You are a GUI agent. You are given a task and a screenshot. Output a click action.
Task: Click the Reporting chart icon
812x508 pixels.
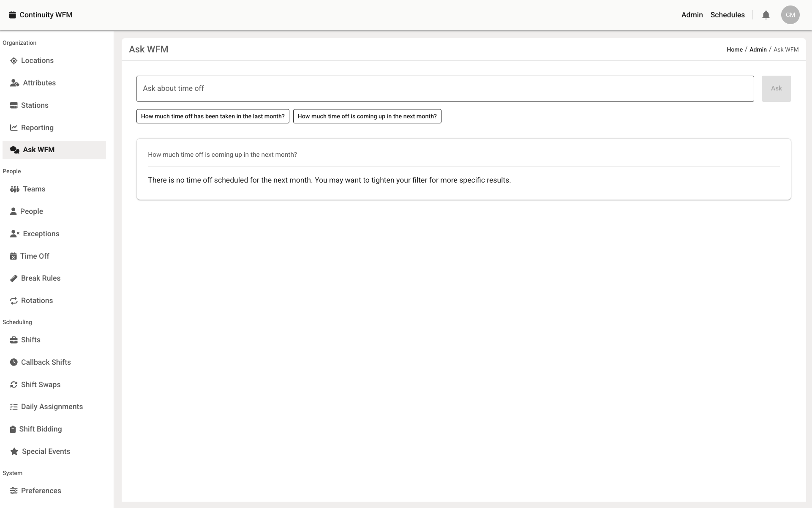click(x=14, y=128)
